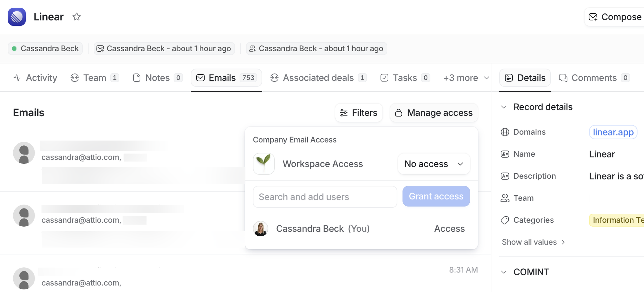Click the Categories tag icon
The width and height of the screenshot is (644, 292).
(x=505, y=220)
